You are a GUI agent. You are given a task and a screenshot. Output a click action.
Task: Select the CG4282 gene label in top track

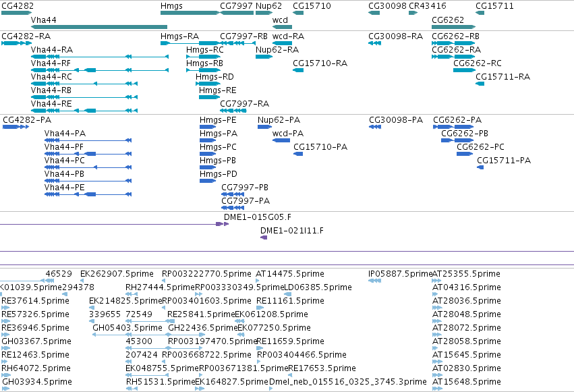tap(18, 6)
